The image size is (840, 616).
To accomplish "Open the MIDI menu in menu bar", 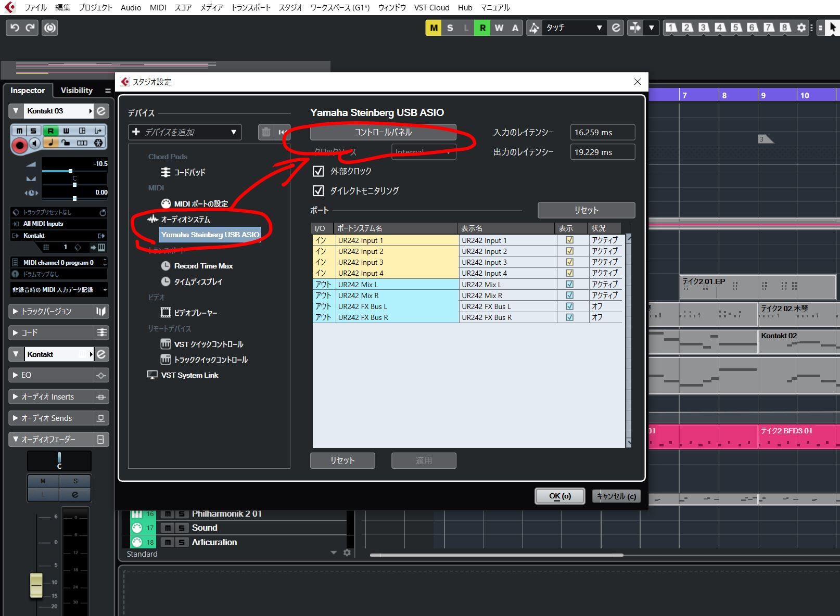I will (158, 7).
